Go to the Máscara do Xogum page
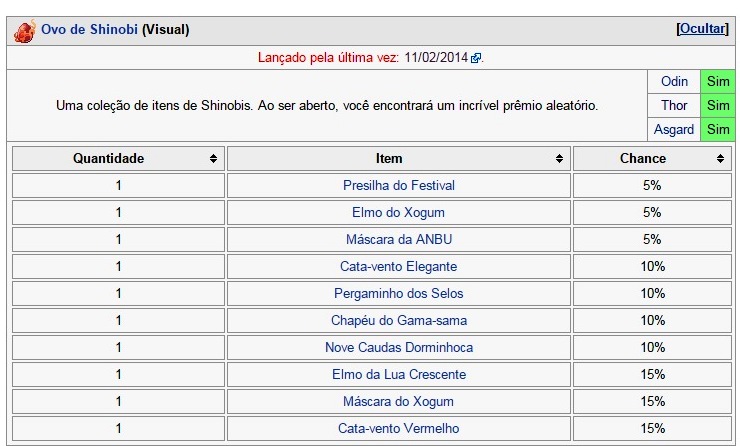The height and width of the screenshot is (446, 740). point(398,401)
